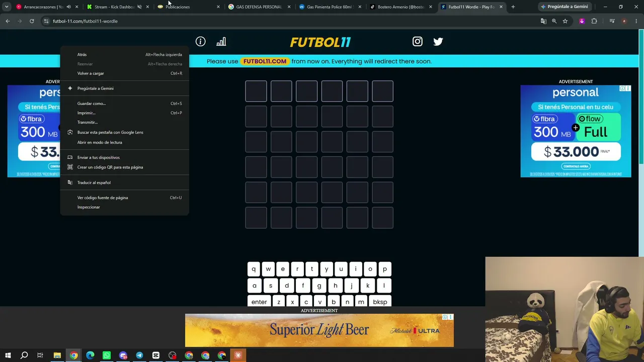Select 'Transmitir...' in the context menu
This screenshot has height=362, width=644.
(125, 122)
